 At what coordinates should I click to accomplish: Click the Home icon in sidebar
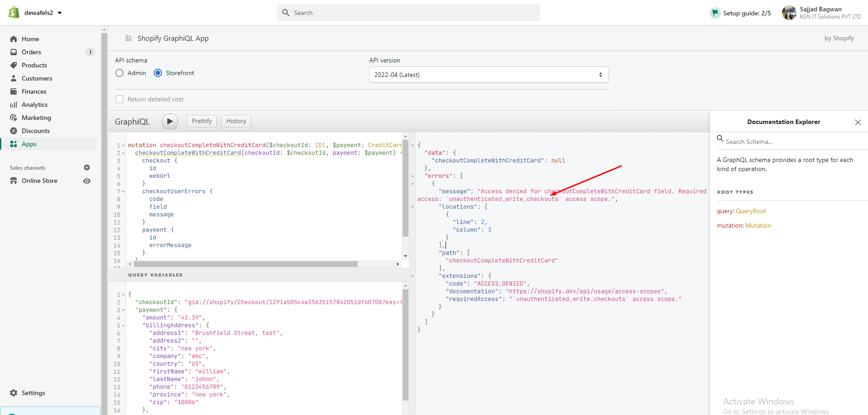point(14,39)
